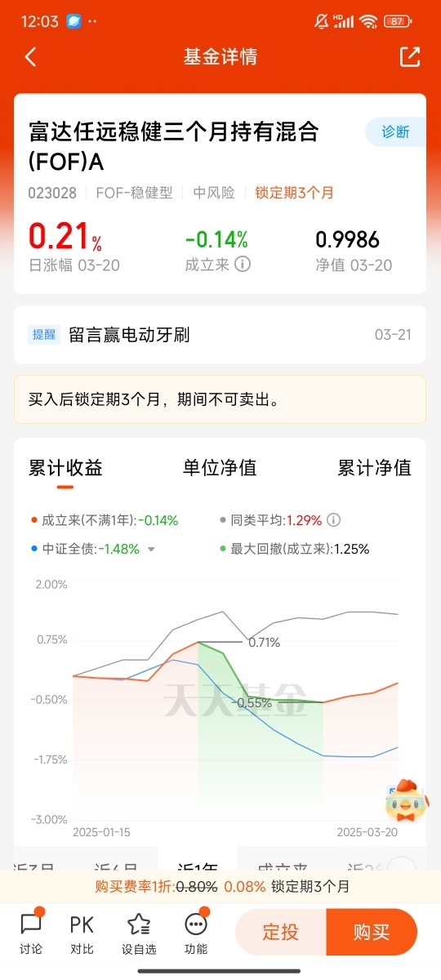This screenshot has width=441, height=980.
Task: Expand the 中证全债 benchmark dropdown arrow
Action: [151, 550]
